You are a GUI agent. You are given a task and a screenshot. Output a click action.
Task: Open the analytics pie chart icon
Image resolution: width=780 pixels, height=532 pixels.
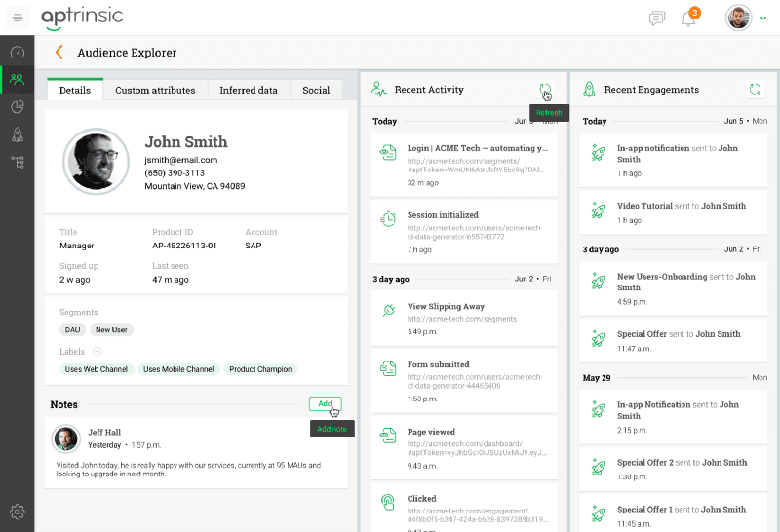click(17, 106)
